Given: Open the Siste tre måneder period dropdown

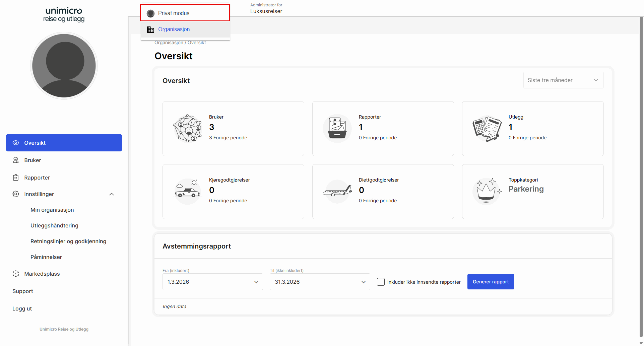Looking at the screenshot, I should click(563, 80).
